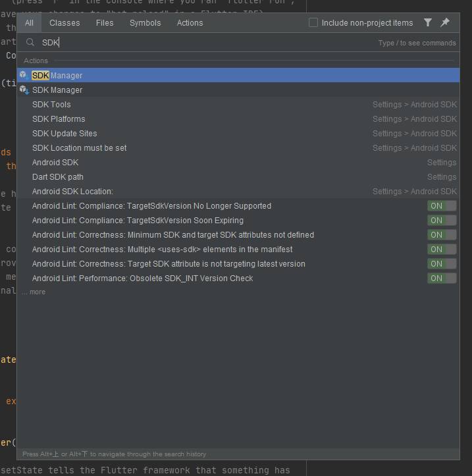This screenshot has height=476, width=472.
Task: Toggle TargetSdkVersion No Longer Supported inspection
Action: (442, 206)
